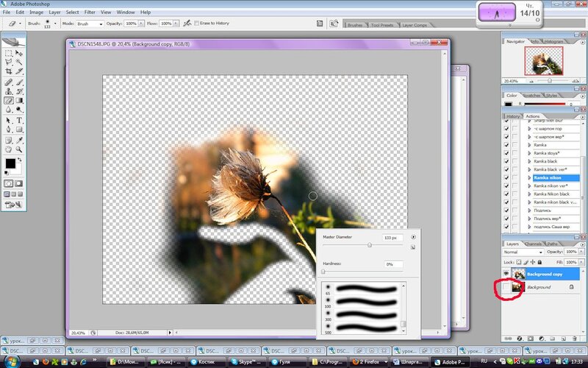Select the Zoom tool
588x368 pixels.
pyautogui.click(x=19, y=149)
